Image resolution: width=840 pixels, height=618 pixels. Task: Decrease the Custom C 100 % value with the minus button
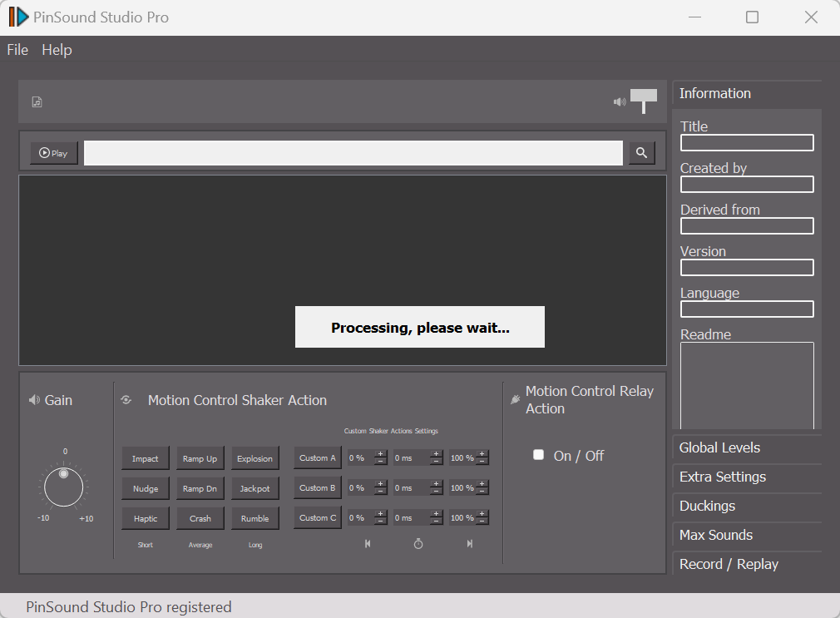[482, 521]
